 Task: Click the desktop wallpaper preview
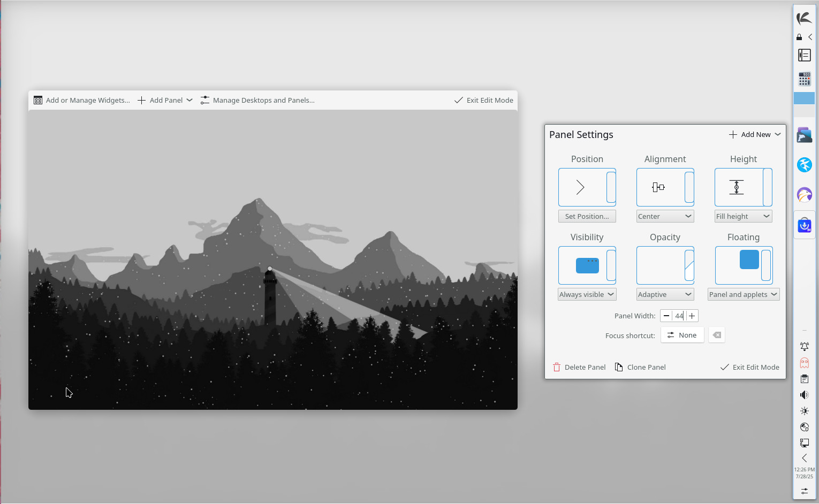[x=273, y=259]
